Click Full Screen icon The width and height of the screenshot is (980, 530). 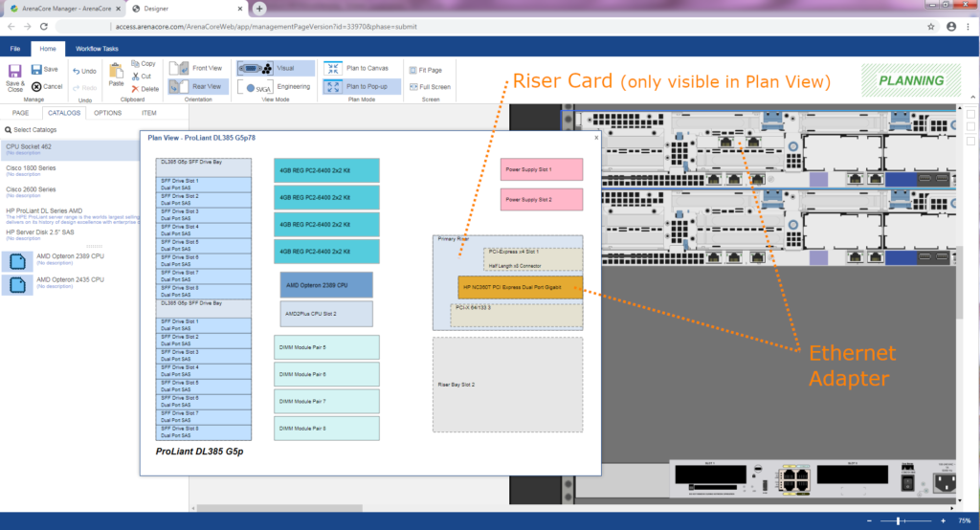[413, 87]
